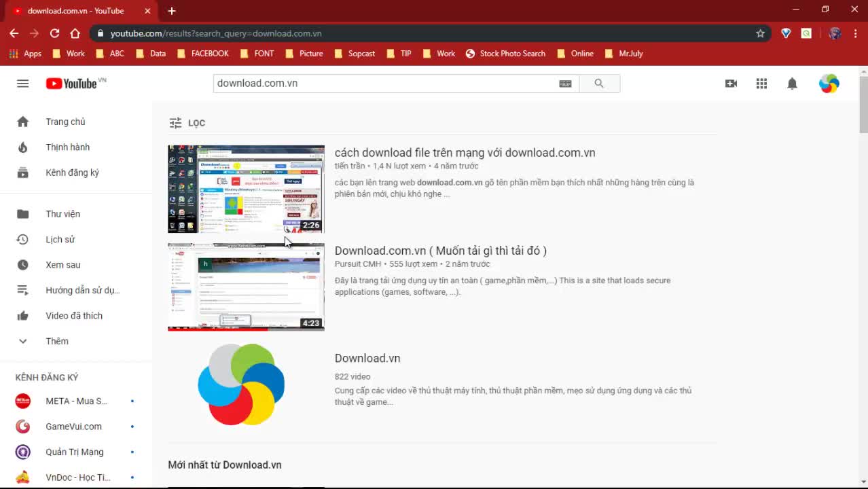
Task: Click 'Mới nhất từ Download.vn' heading
Action: point(225,465)
